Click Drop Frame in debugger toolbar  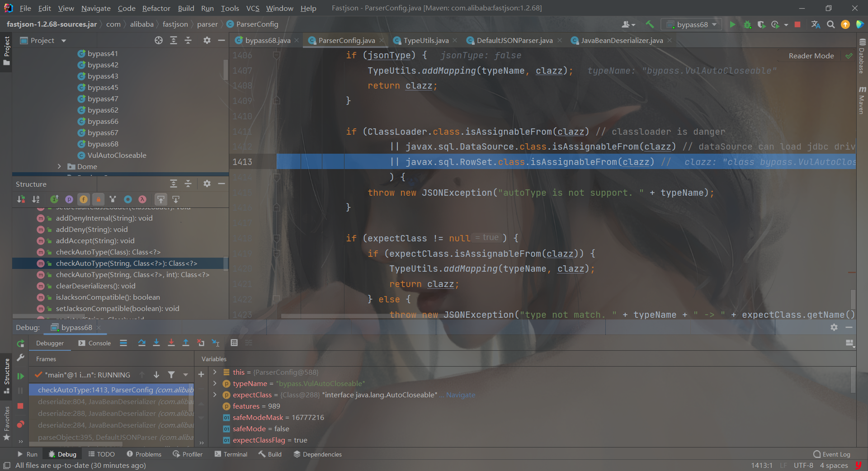tap(201, 343)
